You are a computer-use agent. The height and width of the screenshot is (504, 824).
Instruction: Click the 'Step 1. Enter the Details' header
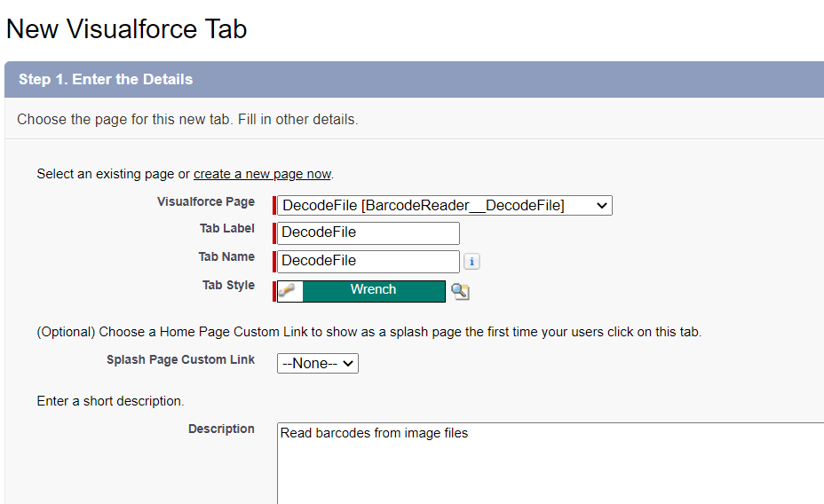tap(106, 80)
